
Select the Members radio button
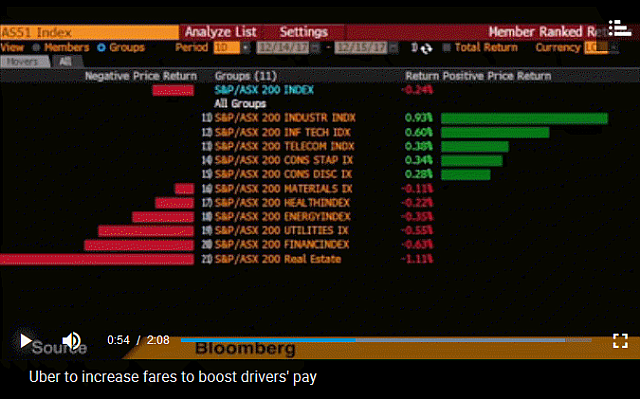pyautogui.click(x=36, y=47)
